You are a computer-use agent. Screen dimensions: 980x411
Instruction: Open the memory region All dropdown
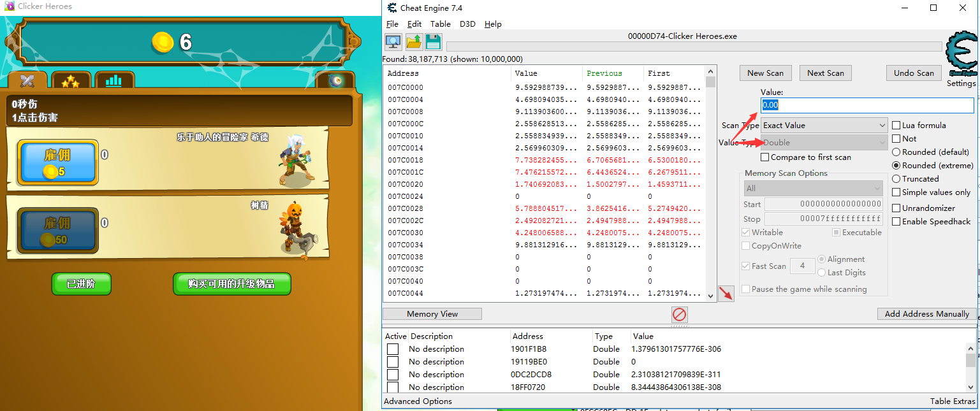[x=814, y=189]
